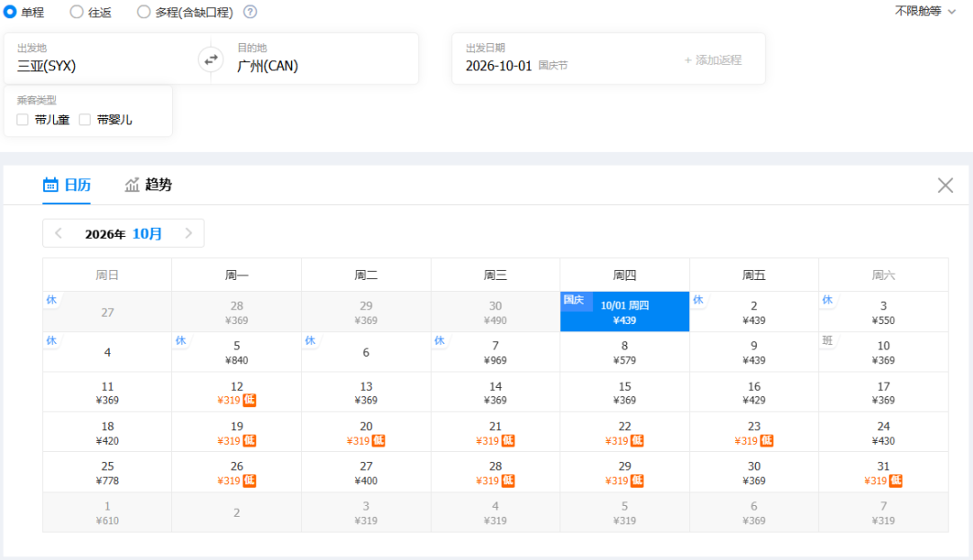973x560 pixels.
Task: Tick the 带儿童 checkbox
Action: pos(23,120)
